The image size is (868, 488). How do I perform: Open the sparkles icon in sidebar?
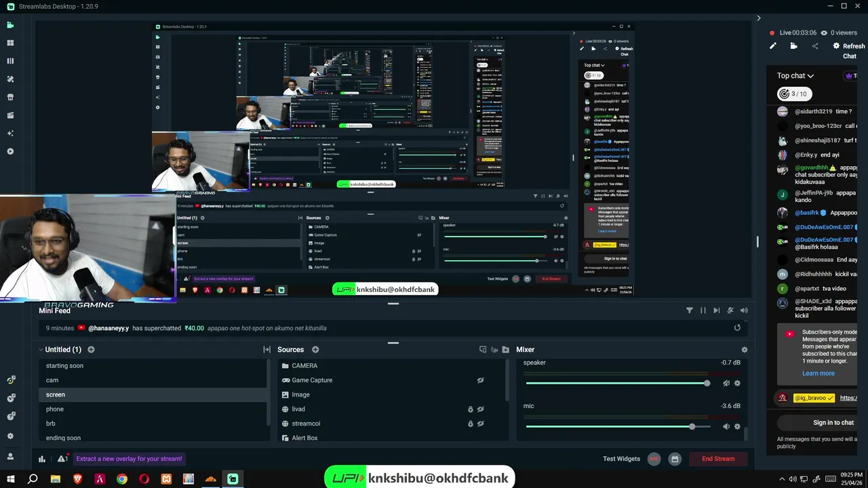point(10,134)
